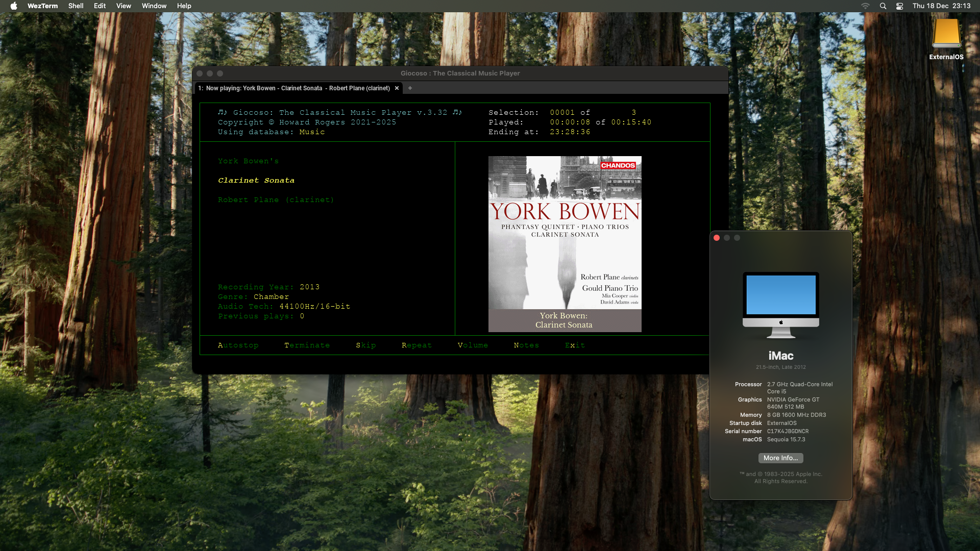Click More Info... in the About window
The width and height of the screenshot is (980, 551).
pos(780,458)
